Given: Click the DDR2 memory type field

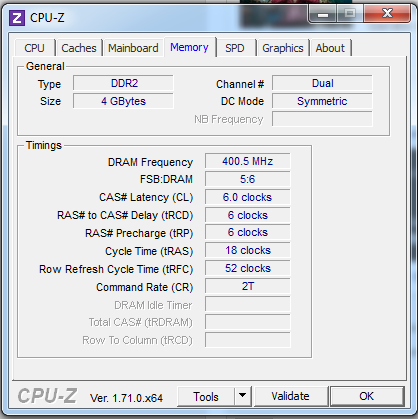Looking at the screenshot, I should click(x=123, y=83).
